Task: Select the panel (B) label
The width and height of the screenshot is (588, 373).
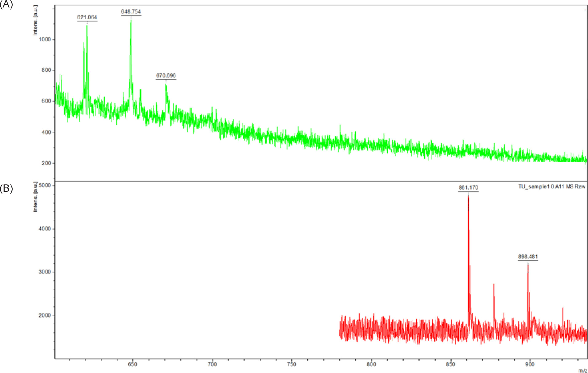Action: 6,188
